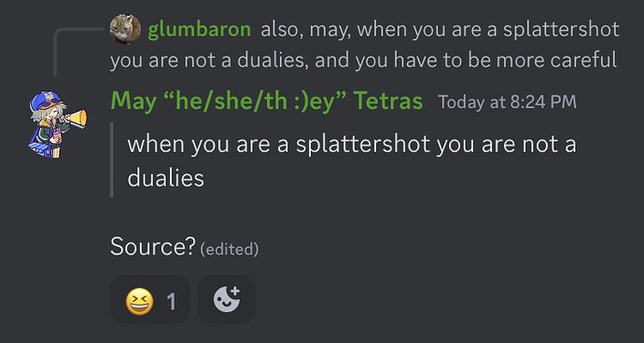Open glumbaron's cat avatar in the reply preview
Viewport: 644px width, 343px height.
(125, 29)
